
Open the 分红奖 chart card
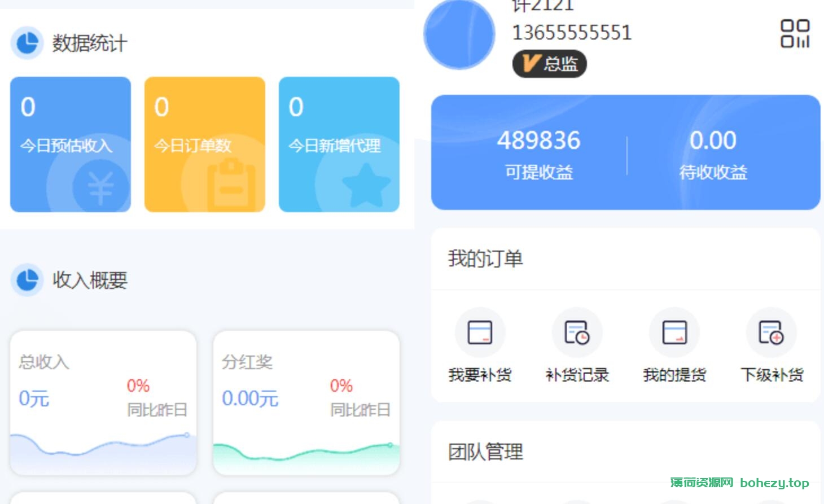[x=306, y=403]
